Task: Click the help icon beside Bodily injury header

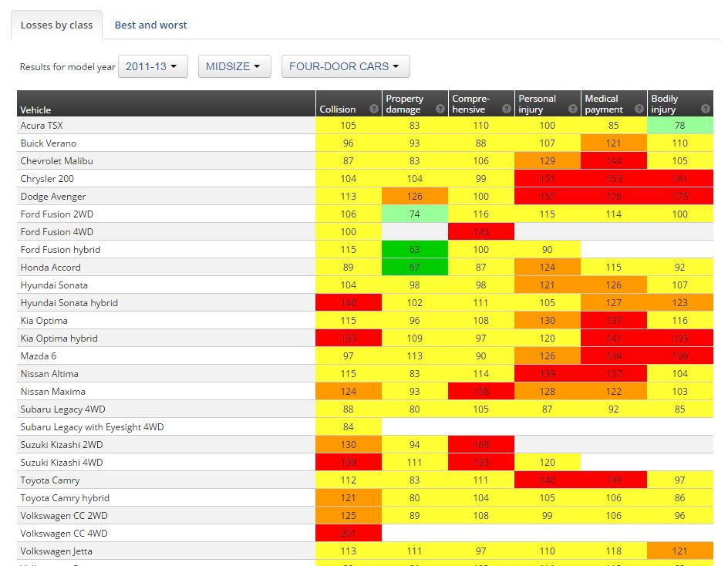Action: click(706, 109)
